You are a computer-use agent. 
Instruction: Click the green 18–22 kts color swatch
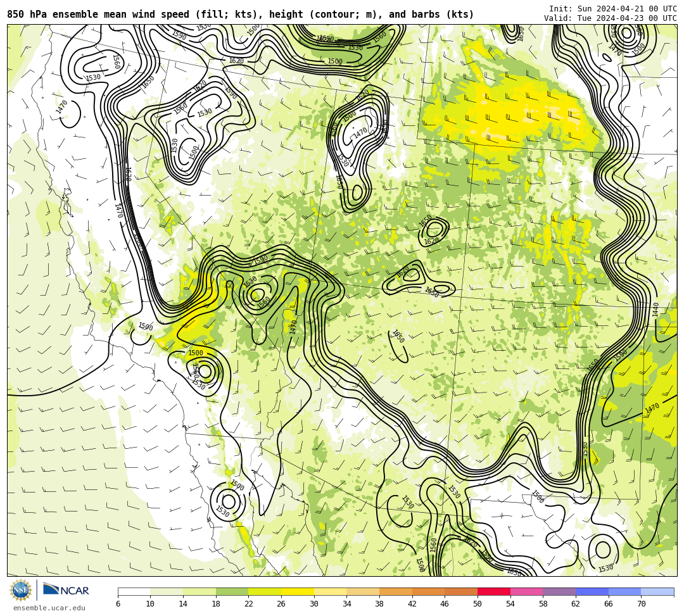pyautogui.click(x=232, y=591)
